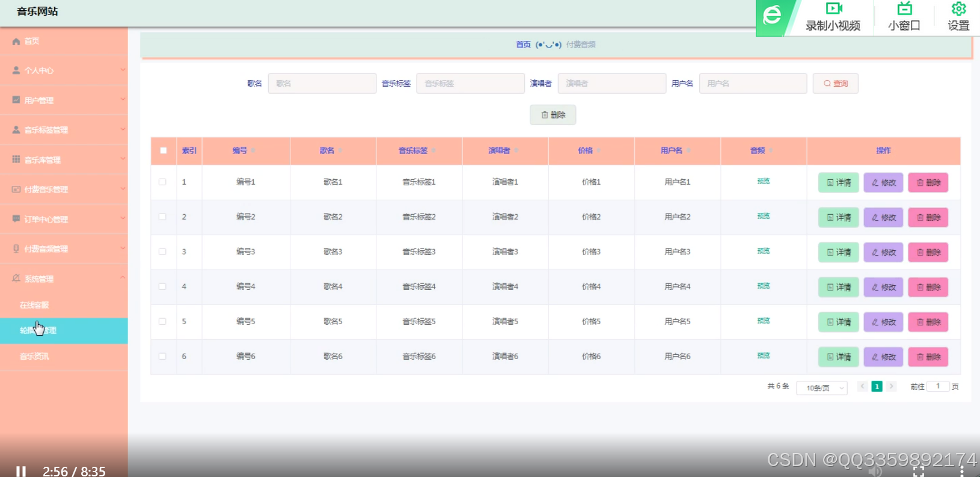This screenshot has height=477, width=980.
Task: Check the checkbox for row 编号4
Action: (162, 286)
